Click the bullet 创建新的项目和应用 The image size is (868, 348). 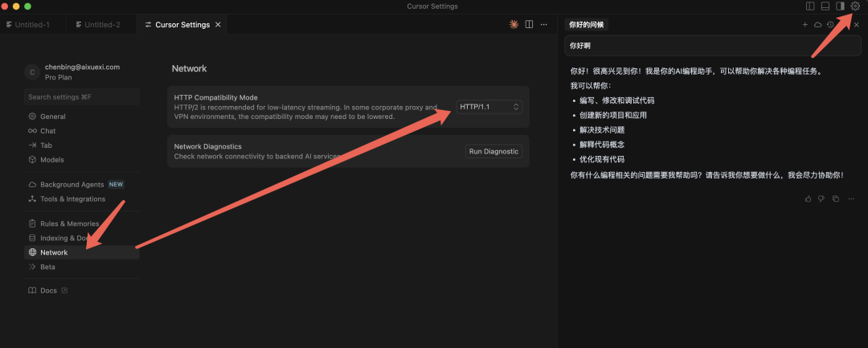tap(612, 116)
